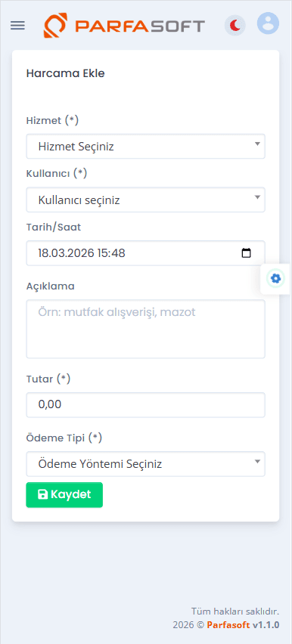Screen dimensions: 292x644
Task: Expand the Kullanıcı seçiniz dropdown
Action: coord(145,200)
